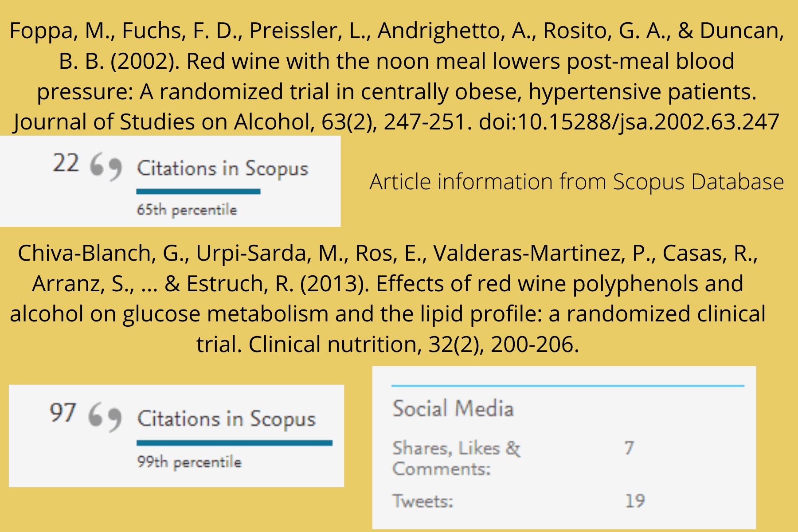Click the Tweets label
798x532 pixels.
click(423, 501)
